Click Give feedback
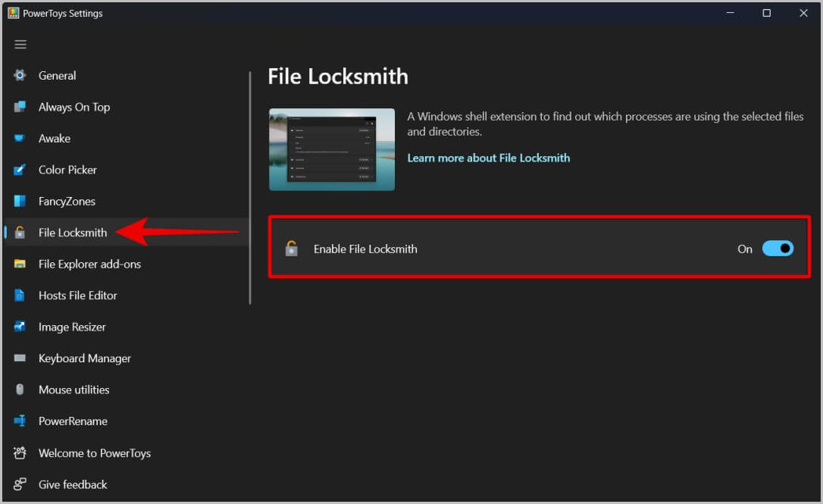The width and height of the screenshot is (823, 504). click(73, 484)
